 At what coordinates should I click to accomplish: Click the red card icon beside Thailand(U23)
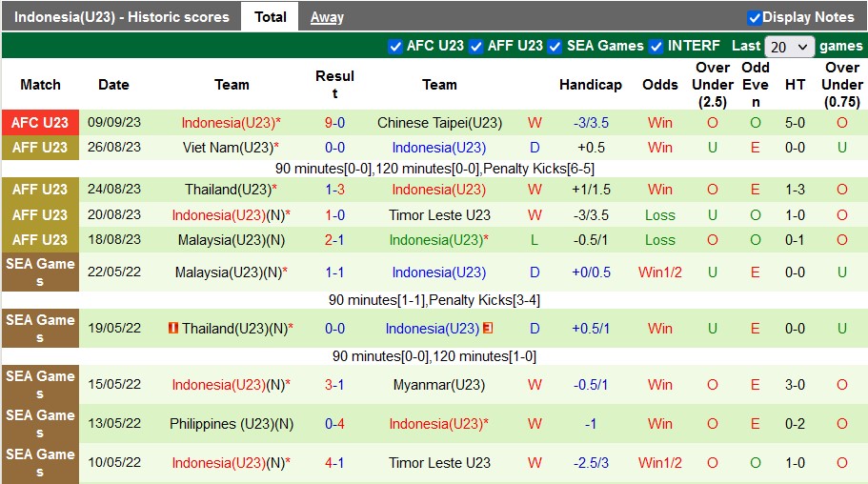(x=173, y=329)
